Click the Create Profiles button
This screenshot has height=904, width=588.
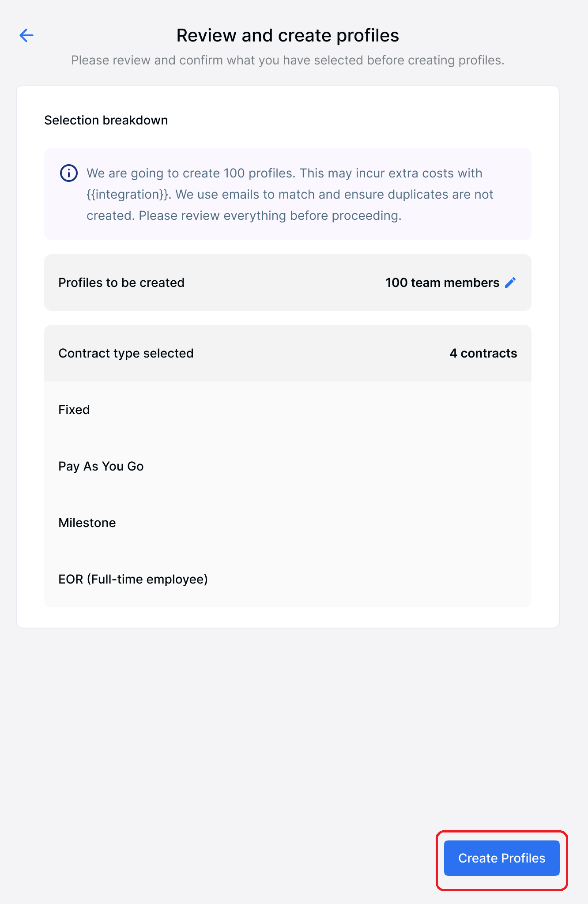[501, 858]
